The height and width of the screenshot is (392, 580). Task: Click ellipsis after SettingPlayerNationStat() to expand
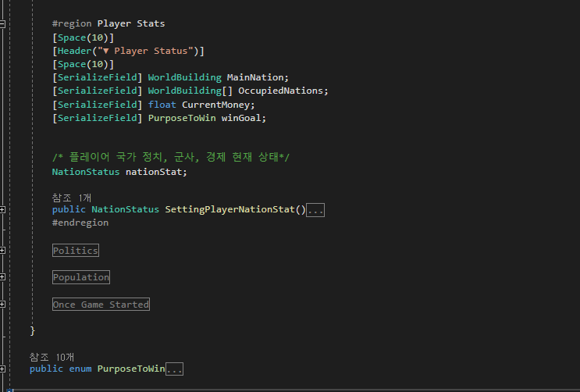click(x=315, y=210)
